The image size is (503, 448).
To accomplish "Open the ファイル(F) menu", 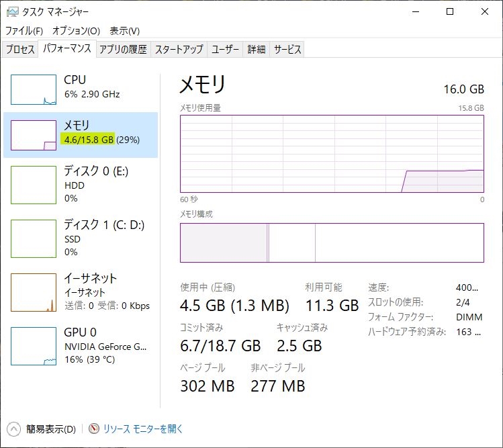I will pos(24,31).
